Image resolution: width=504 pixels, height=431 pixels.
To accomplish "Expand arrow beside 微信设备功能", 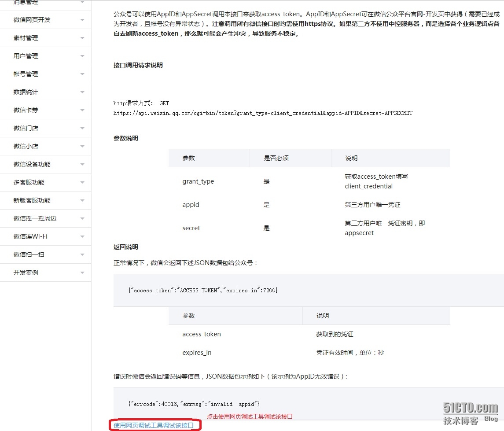I will click(82, 164).
